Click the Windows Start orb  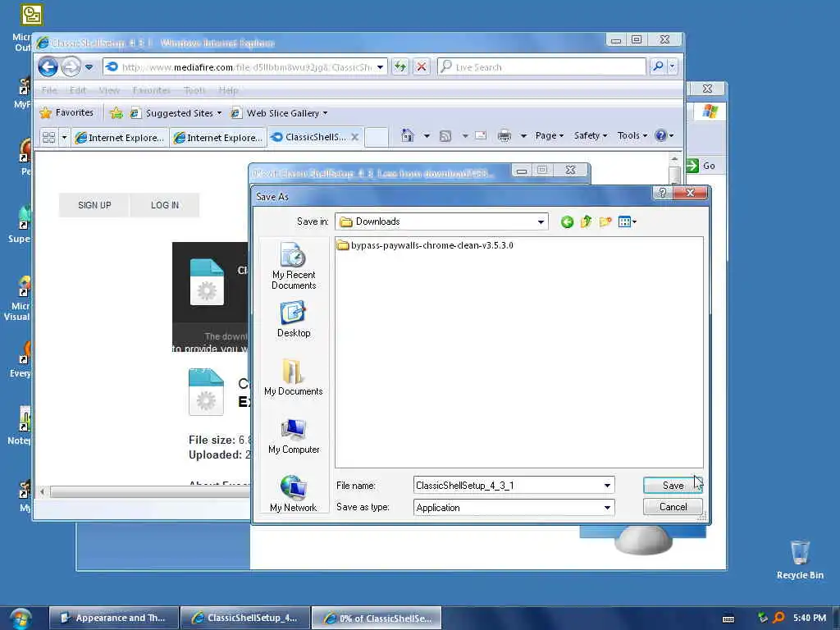[20, 619]
